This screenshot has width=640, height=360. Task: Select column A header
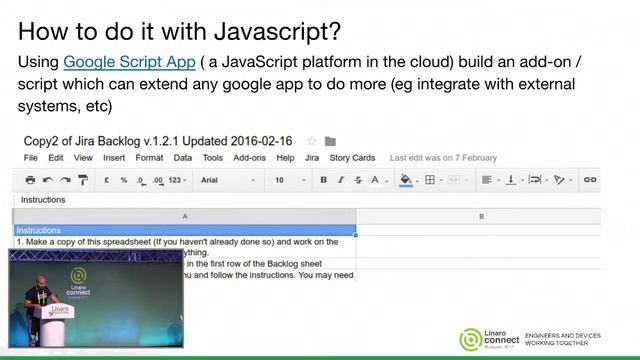point(184,216)
